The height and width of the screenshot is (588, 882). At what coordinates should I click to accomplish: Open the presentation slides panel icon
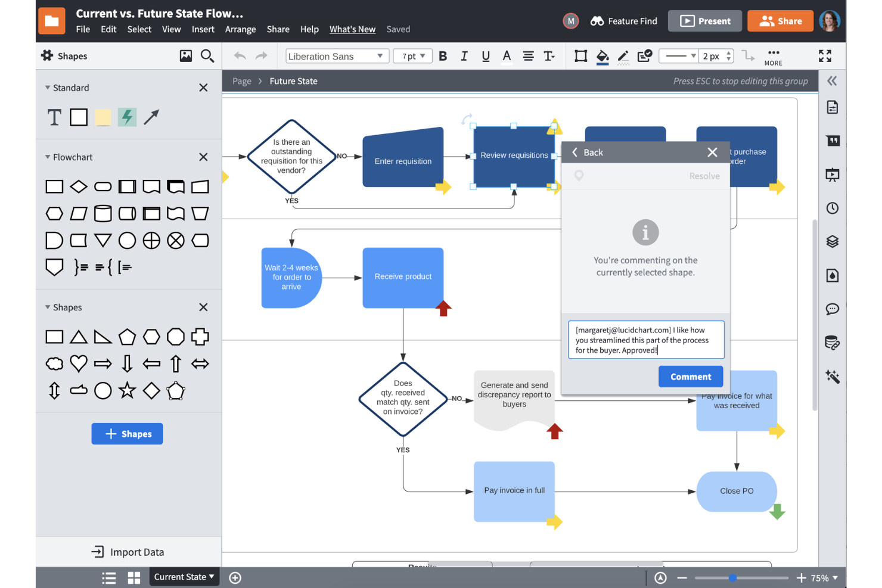(833, 175)
